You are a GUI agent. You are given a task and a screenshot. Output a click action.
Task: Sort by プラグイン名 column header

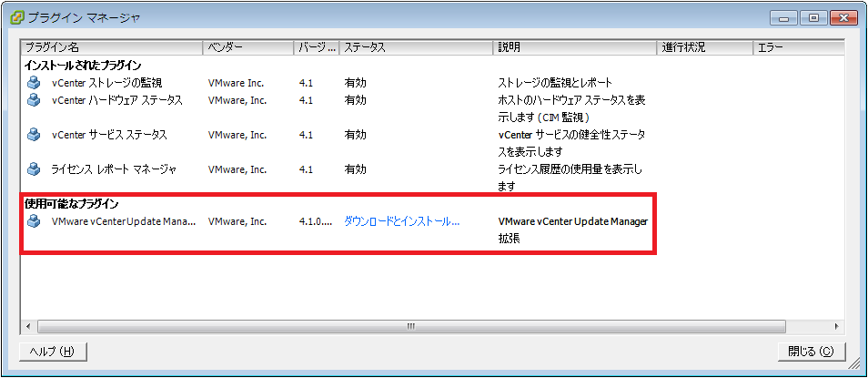coord(112,47)
